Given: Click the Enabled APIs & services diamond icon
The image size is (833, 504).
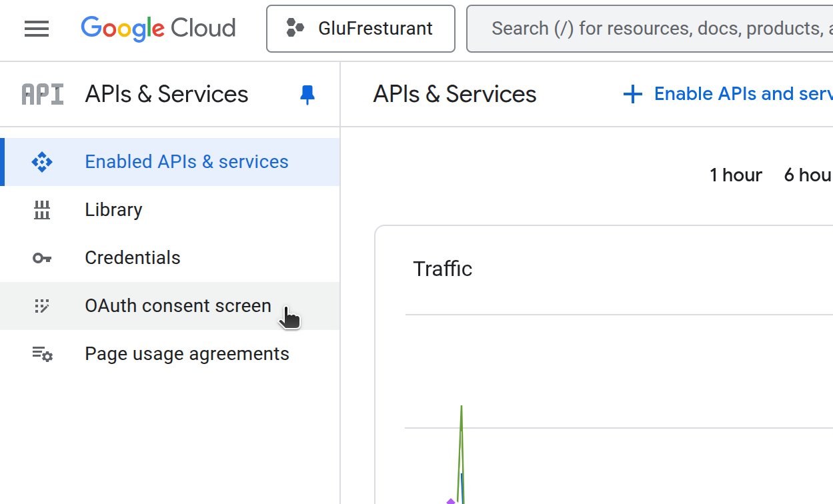Looking at the screenshot, I should tap(42, 162).
